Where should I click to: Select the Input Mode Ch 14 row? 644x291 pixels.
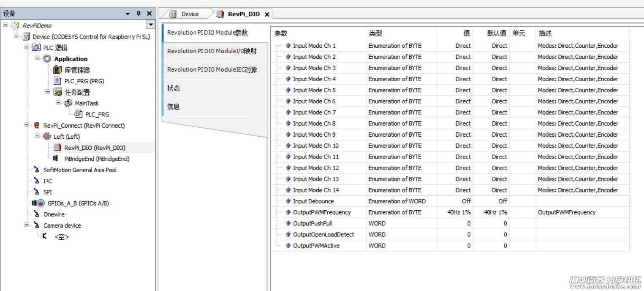(x=450, y=190)
